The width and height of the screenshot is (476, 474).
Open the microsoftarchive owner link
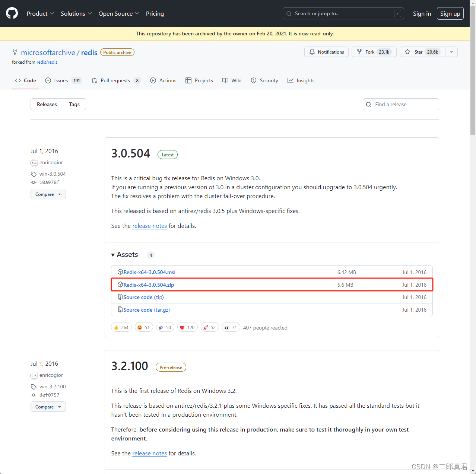coord(48,53)
